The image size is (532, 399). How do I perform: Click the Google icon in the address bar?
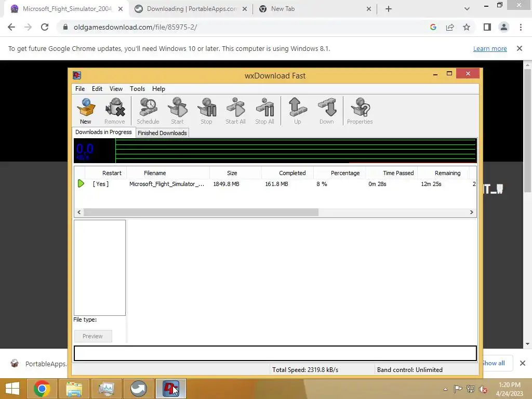[433, 27]
